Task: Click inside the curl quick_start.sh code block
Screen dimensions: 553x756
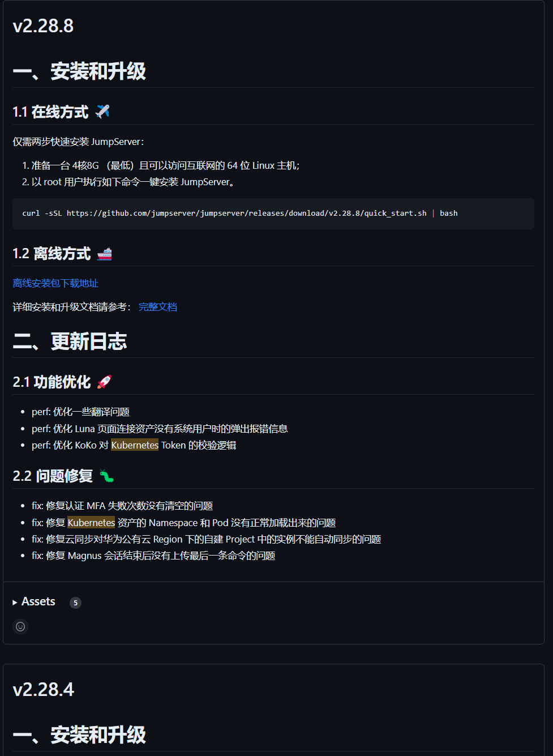Action: pyautogui.click(x=273, y=213)
